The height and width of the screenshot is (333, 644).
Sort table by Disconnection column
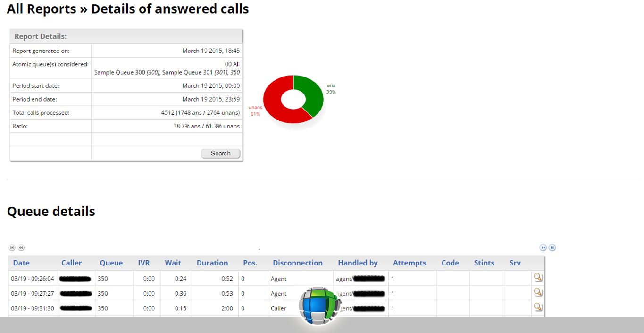(297, 263)
